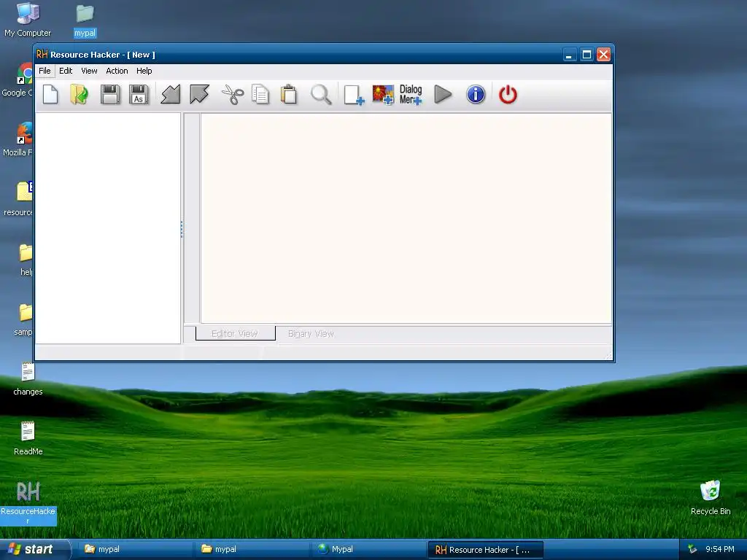The width and height of the screenshot is (747, 560).
Task: Click the empty resource tree panel
Action: pos(108,227)
